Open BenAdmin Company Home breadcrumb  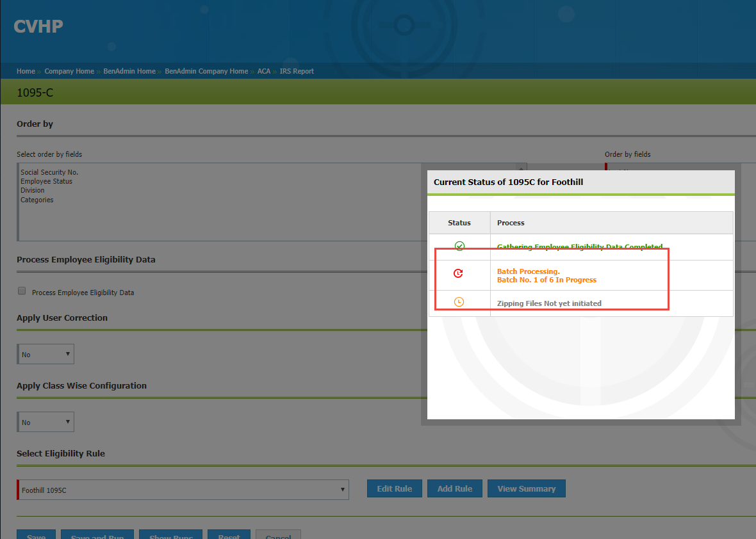(206, 71)
